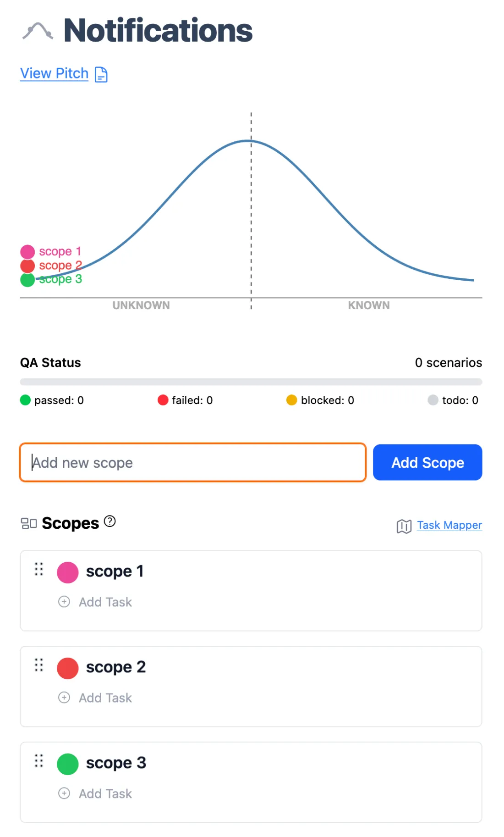Select the red scope 2 color swatch

(68, 668)
